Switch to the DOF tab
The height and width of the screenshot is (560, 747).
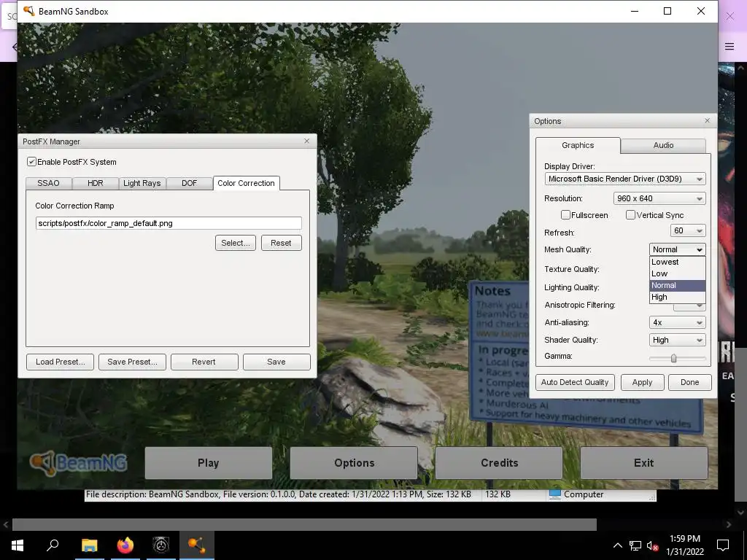(x=189, y=183)
